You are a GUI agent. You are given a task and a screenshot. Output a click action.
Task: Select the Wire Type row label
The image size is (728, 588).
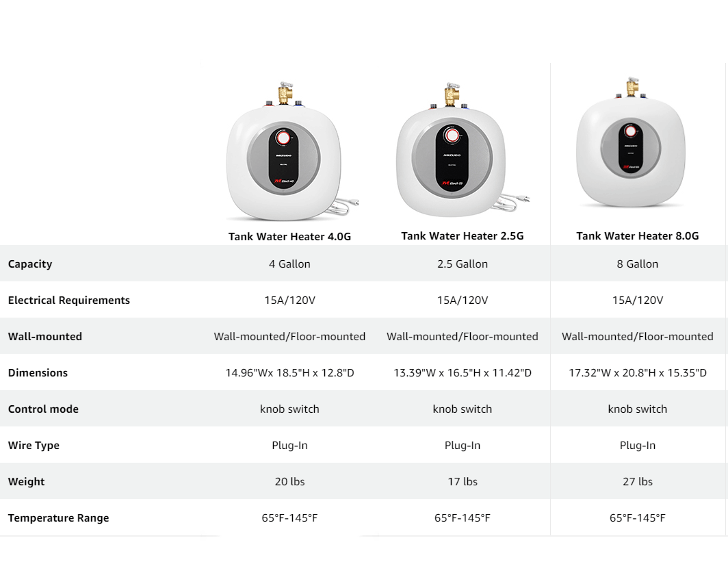[x=34, y=445]
